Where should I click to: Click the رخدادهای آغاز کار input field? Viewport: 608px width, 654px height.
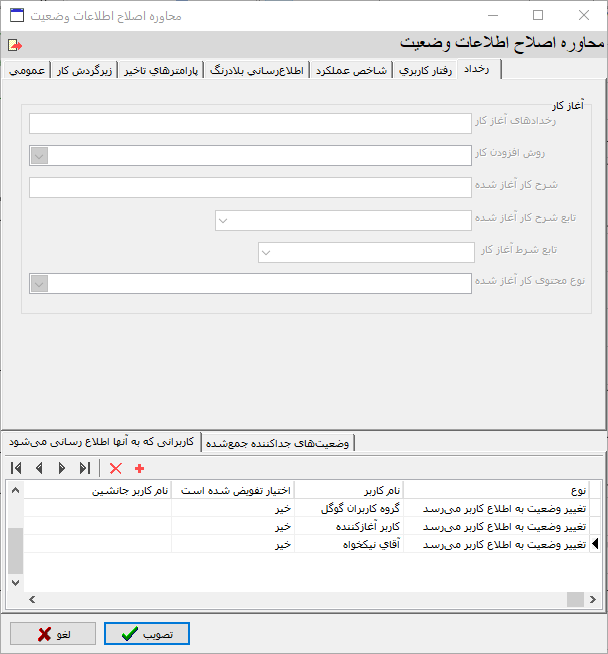pyautogui.click(x=250, y=123)
